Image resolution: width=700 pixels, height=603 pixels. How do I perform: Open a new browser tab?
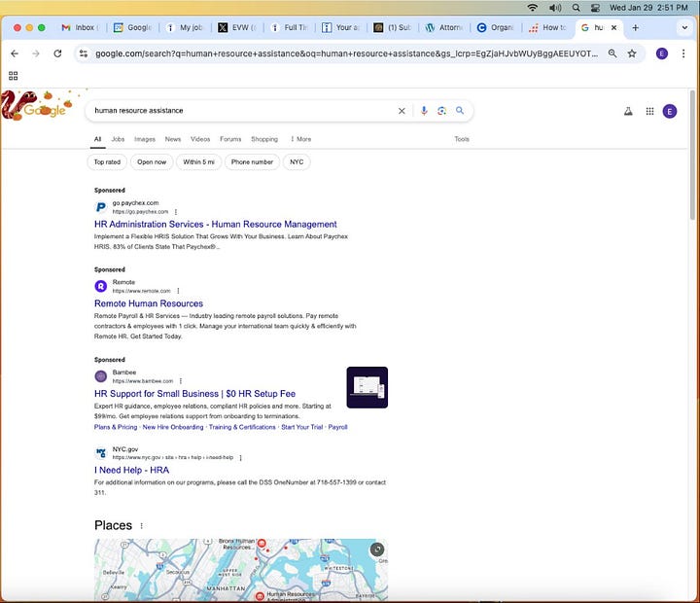635,27
